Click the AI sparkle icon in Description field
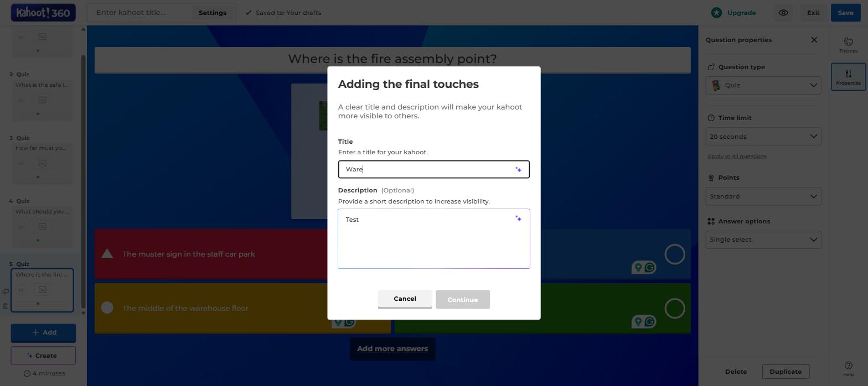This screenshot has height=386, width=868. tap(518, 219)
